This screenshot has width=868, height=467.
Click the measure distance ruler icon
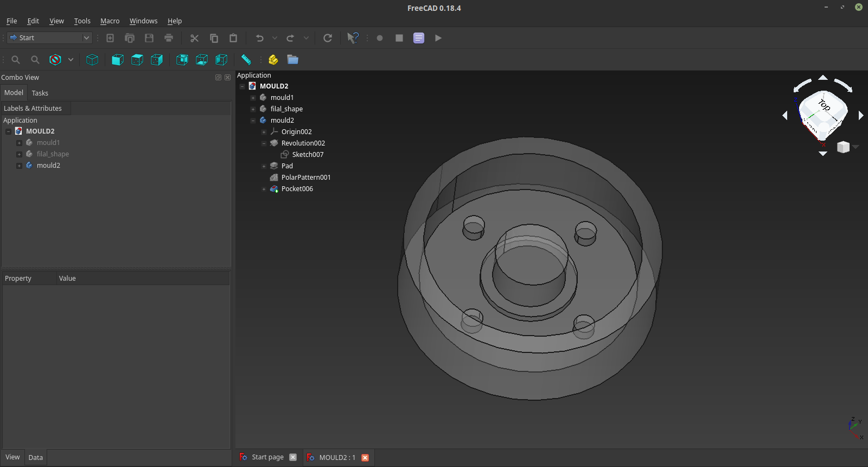pyautogui.click(x=246, y=60)
